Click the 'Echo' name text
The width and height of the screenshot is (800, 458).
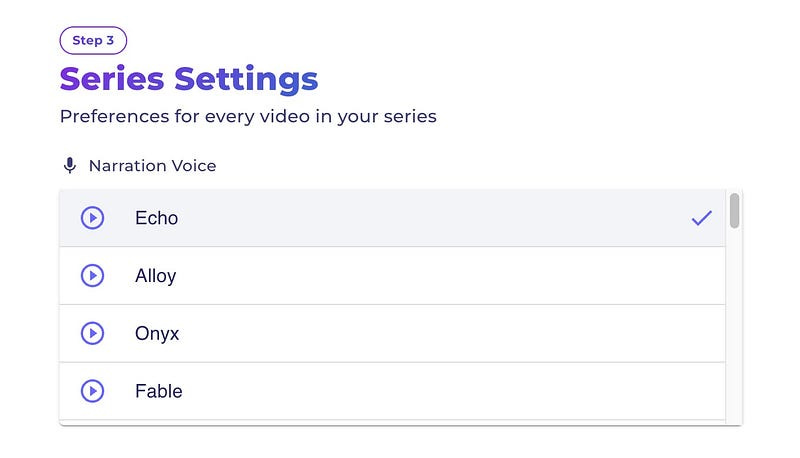click(157, 218)
